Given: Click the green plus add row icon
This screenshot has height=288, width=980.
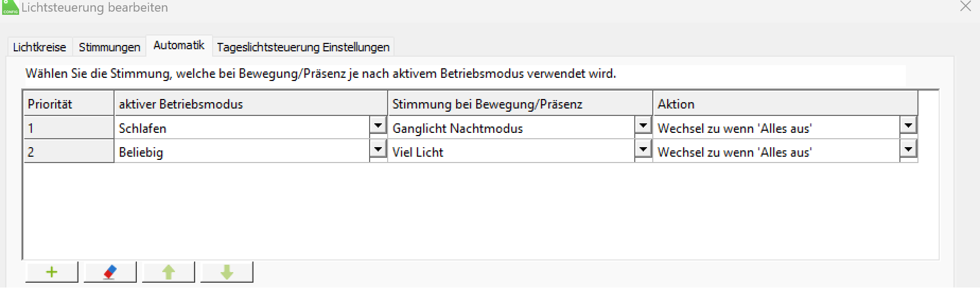Looking at the screenshot, I should tap(51, 272).
